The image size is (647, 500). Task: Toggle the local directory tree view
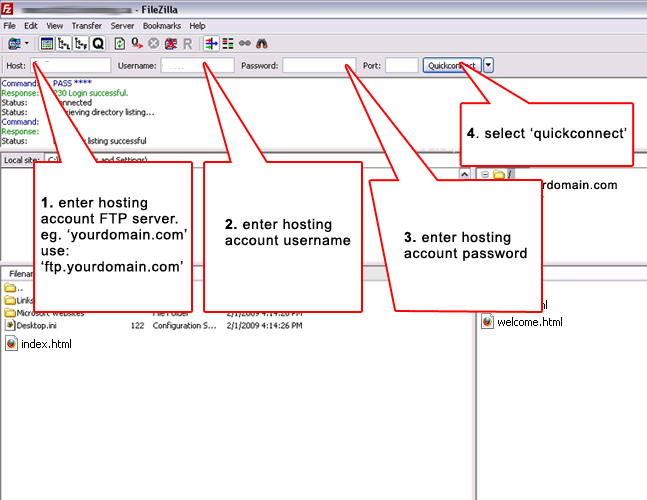pyautogui.click(x=64, y=43)
